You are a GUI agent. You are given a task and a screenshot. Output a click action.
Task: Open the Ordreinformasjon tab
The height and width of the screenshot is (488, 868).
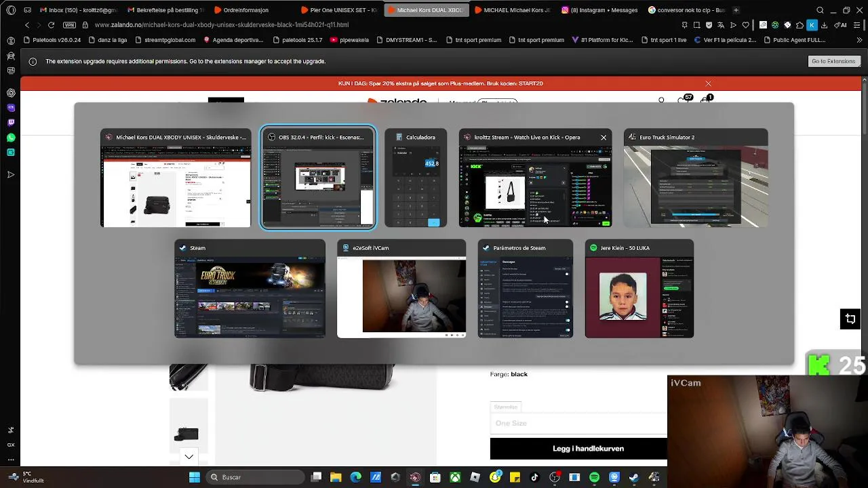click(252, 10)
